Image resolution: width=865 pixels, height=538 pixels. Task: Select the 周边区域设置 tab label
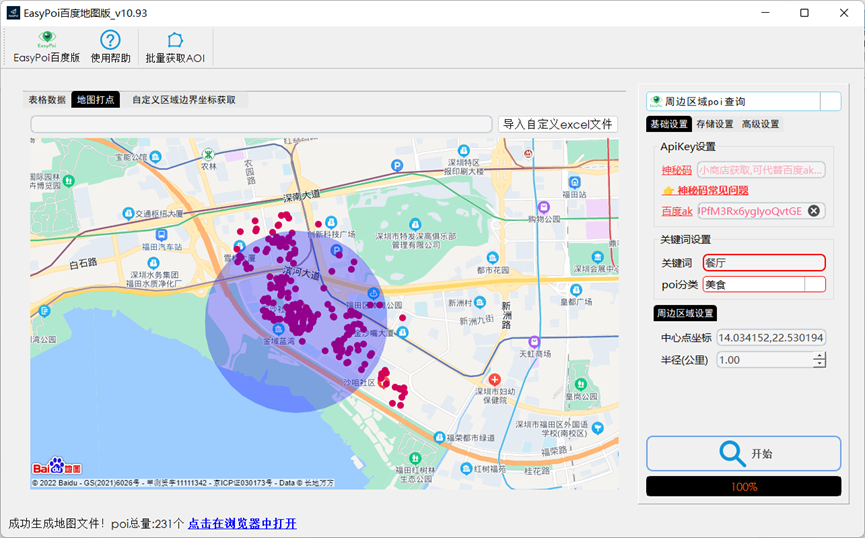[685, 313]
